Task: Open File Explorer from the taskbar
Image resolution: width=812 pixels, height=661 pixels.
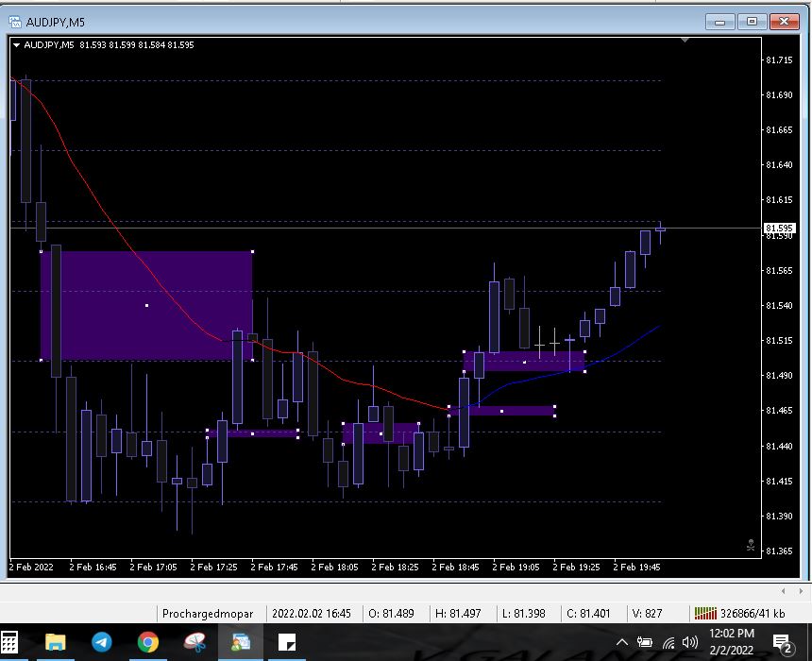Action: pyautogui.click(x=56, y=642)
